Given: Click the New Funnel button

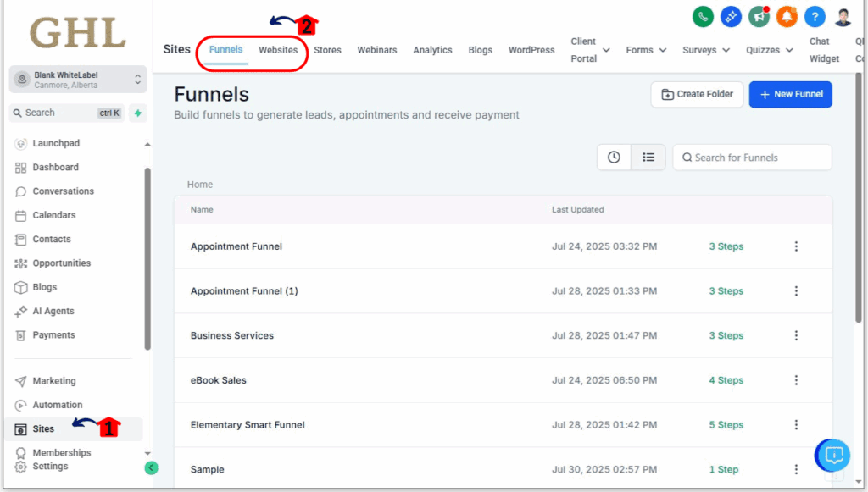Looking at the screenshot, I should [791, 95].
